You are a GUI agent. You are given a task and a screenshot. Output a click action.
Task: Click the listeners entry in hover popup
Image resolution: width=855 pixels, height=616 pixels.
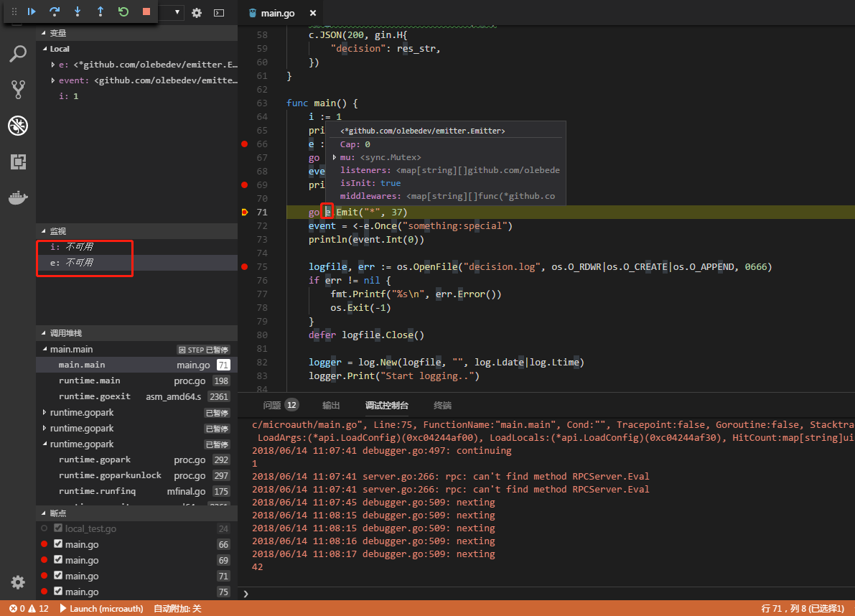pyautogui.click(x=450, y=170)
